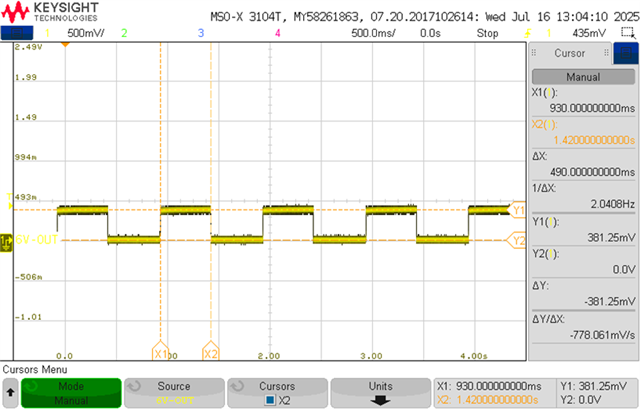The image size is (640, 409).
Task: Click the Y1 cursor marker on right edge
Action: click(517, 210)
